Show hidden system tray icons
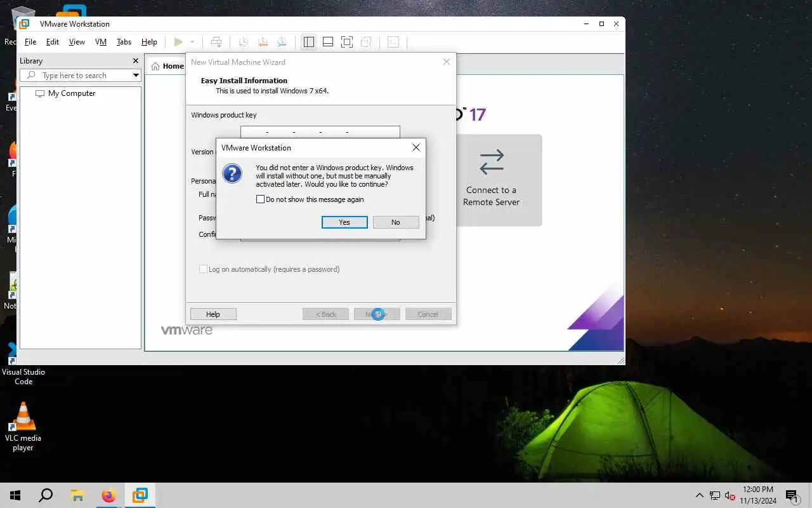 [x=700, y=495]
